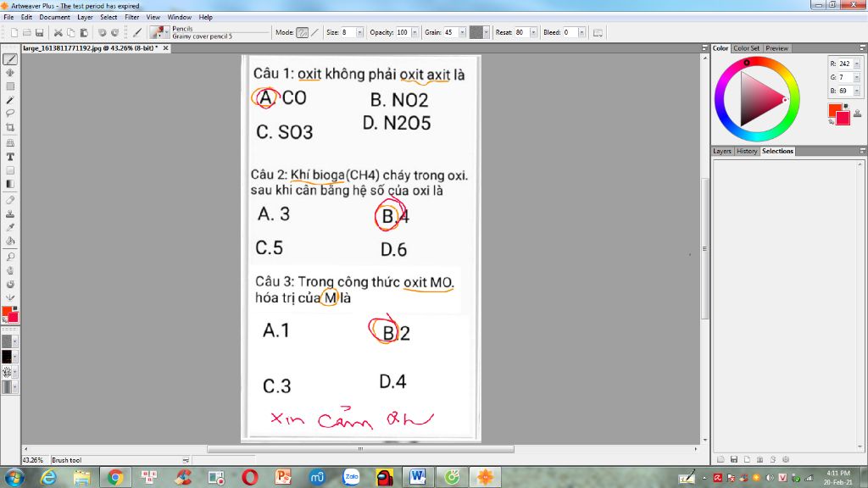
Task: Open Microsoft Word from the taskbar
Action: (418, 477)
